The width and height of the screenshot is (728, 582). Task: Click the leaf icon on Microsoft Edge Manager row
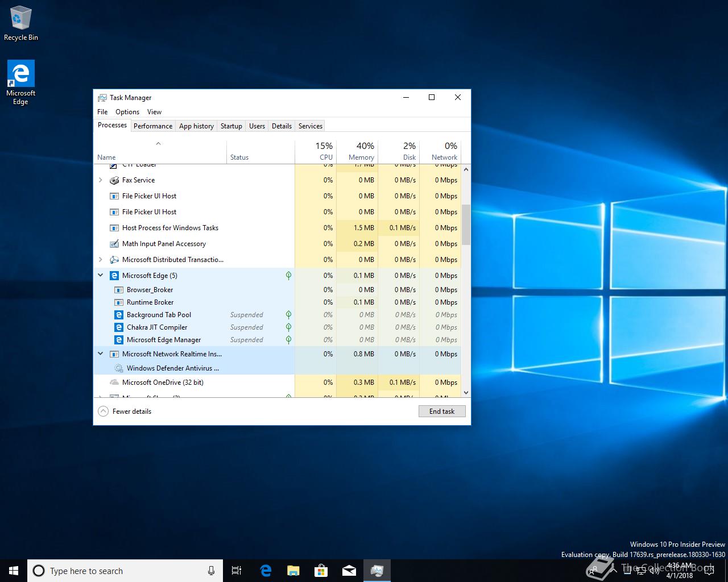pos(288,340)
